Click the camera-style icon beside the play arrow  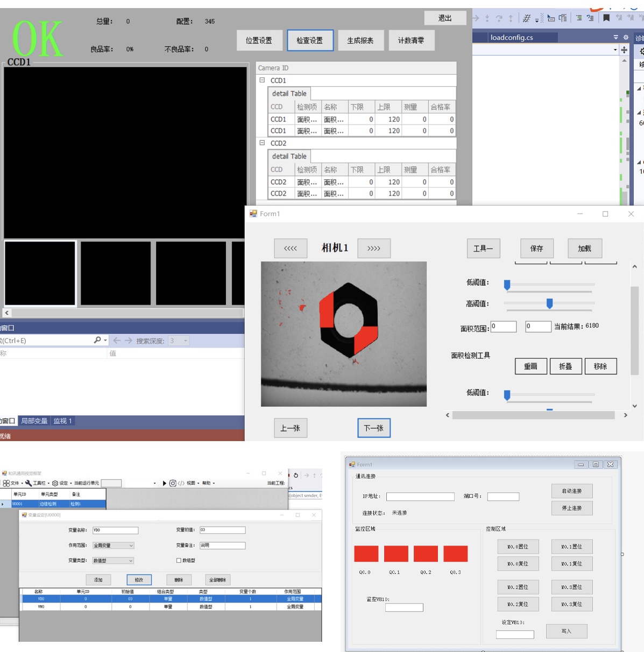[x=173, y=483]
